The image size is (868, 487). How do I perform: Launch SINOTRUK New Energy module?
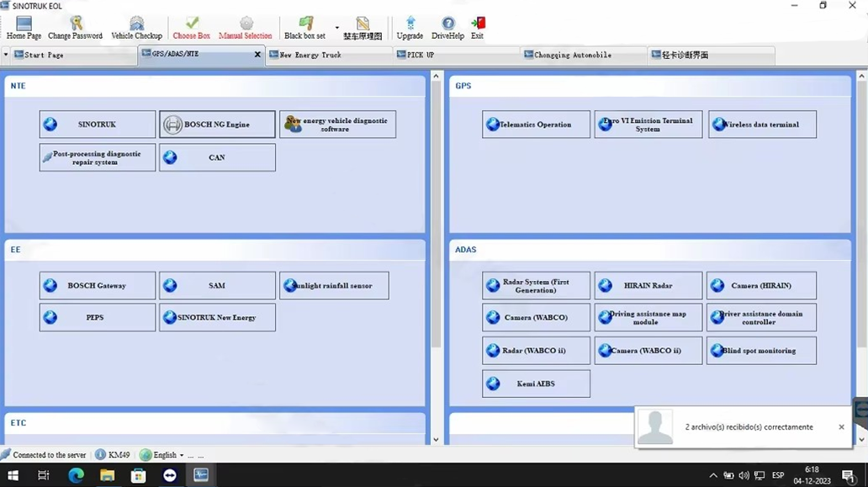(217, 318)
